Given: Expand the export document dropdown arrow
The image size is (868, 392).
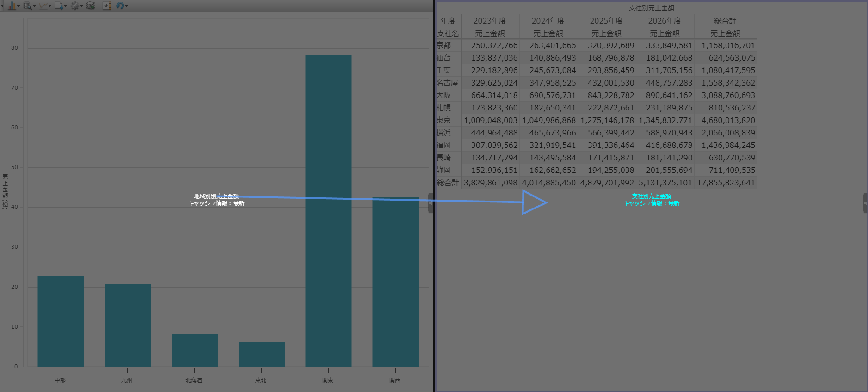Looking at the screenshot, I should click(66, 6).
